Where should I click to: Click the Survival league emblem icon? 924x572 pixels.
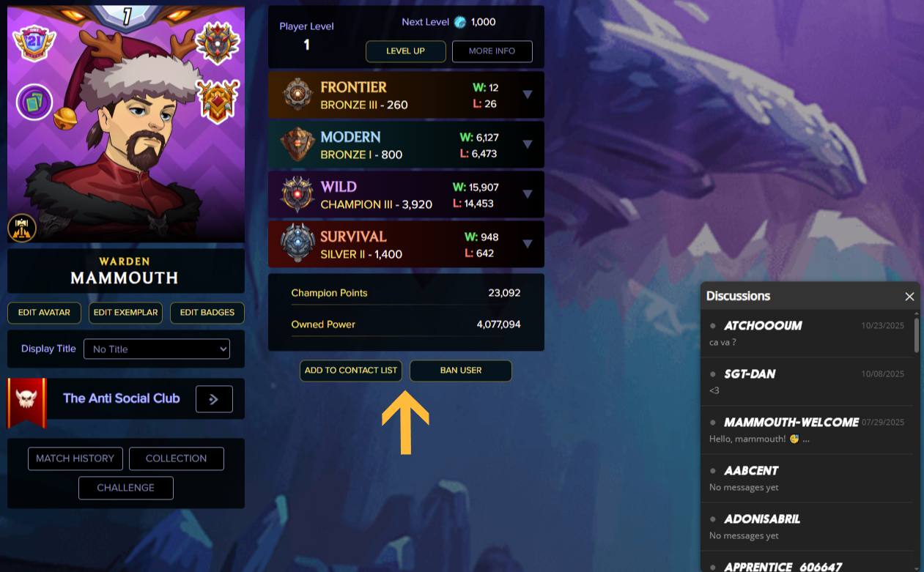pyautogui.click(x=297, y=244)
